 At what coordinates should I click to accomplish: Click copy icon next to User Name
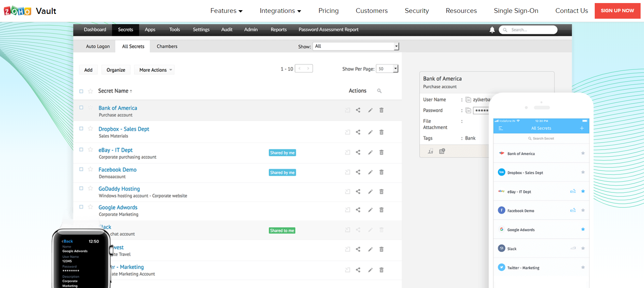pos(468,100)
